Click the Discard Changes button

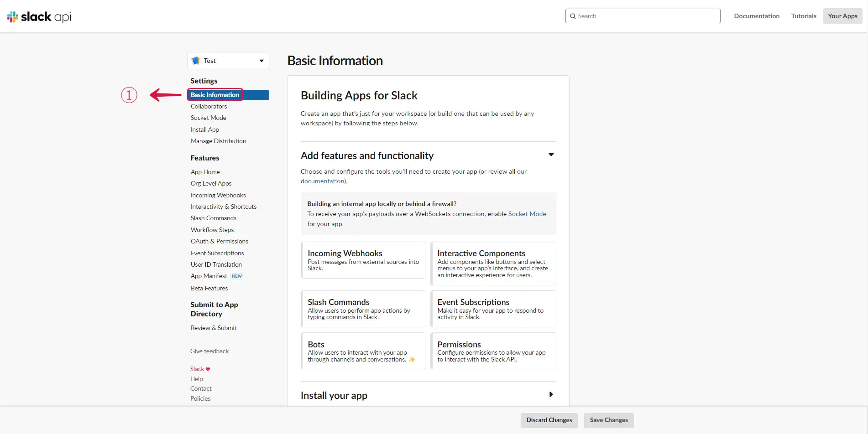point(549,420)
